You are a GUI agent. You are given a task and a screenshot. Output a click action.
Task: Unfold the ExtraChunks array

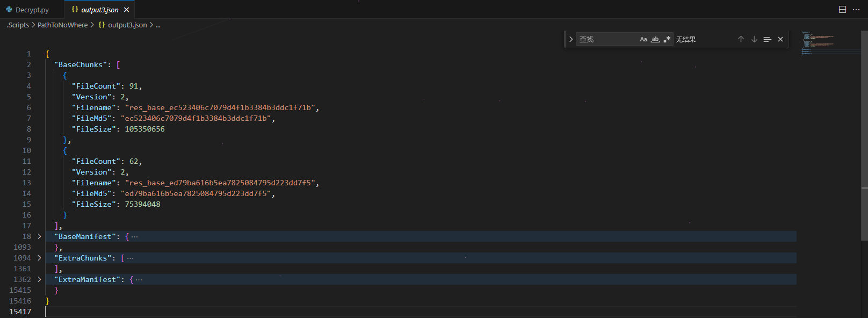pos(39,258)
